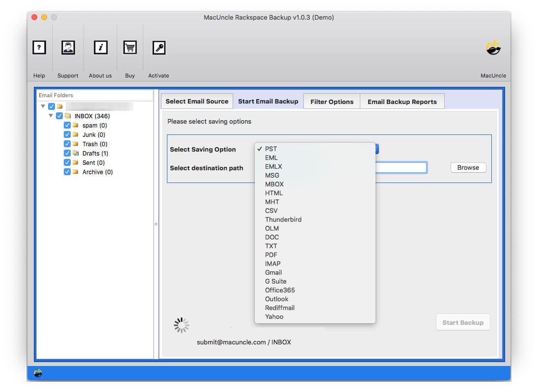
Task: Click the Support icon
Action: pos(68,48)
